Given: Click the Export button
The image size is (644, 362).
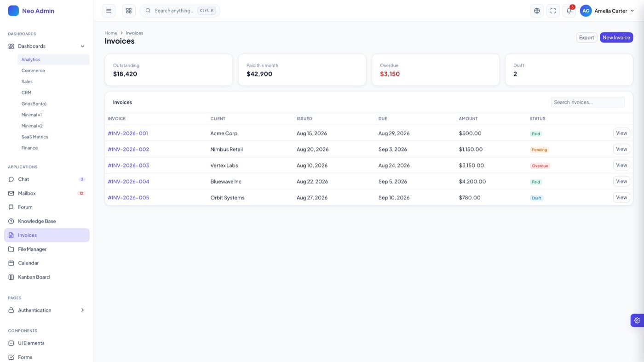Looking at the screenshot, I should tap(586, 37).
